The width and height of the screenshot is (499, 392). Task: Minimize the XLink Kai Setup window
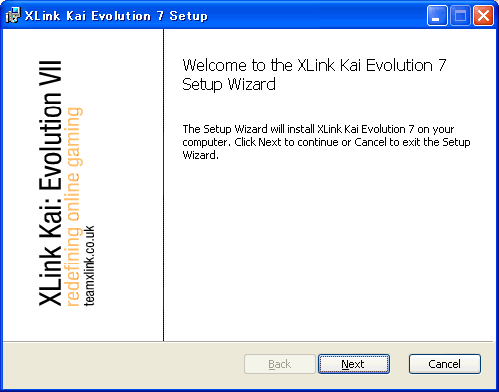[437, 15]
